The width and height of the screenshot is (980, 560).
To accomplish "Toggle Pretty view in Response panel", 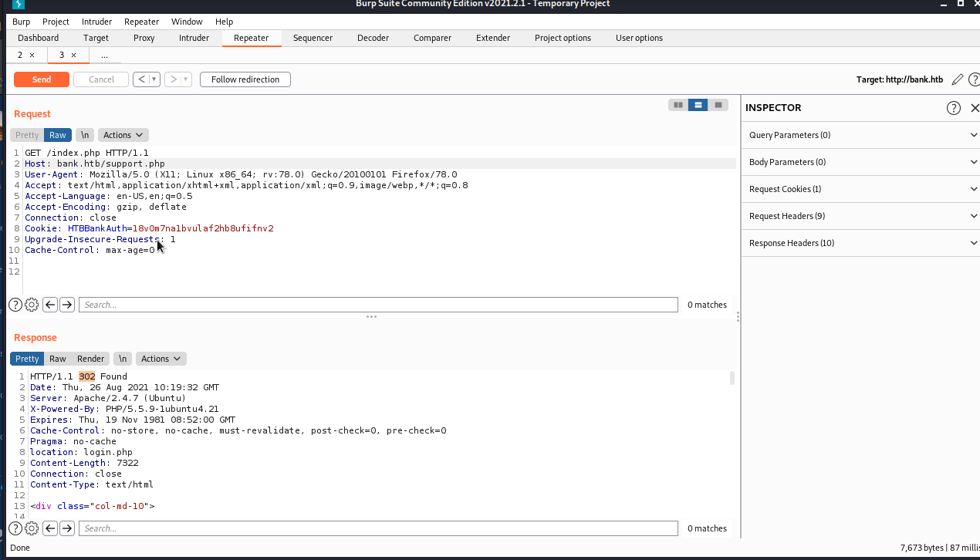I will tap(27, 359).
